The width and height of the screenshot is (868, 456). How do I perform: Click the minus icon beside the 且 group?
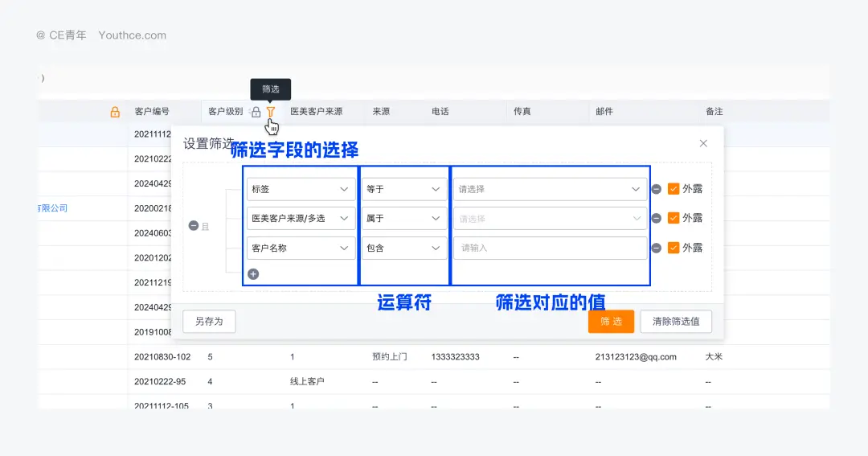point(193,226)
